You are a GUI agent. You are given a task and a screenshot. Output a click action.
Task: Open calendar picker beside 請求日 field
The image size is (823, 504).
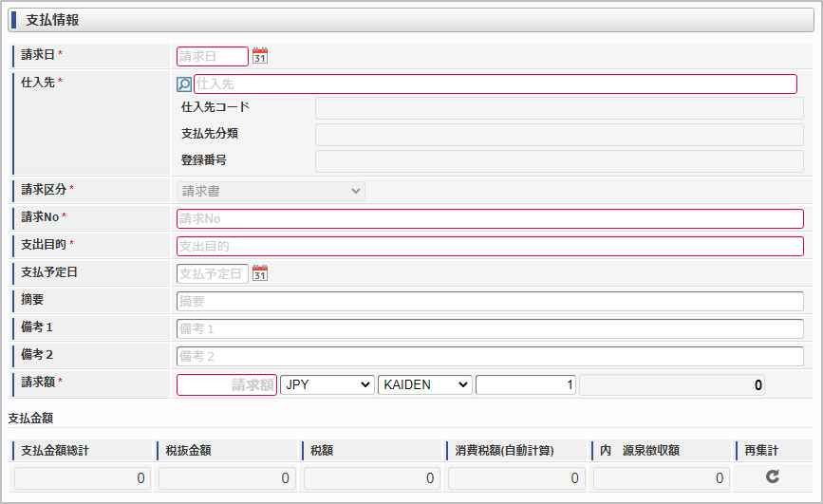(x=260, y=56)
